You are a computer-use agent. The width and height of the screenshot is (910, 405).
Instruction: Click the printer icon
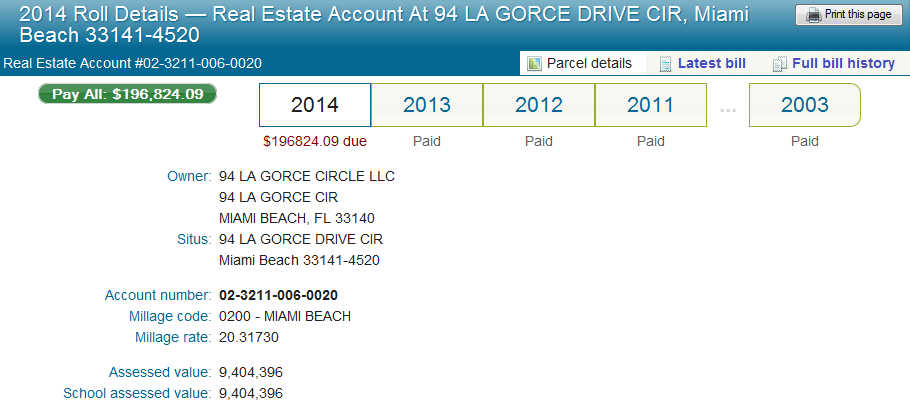(x=814, y=15)
